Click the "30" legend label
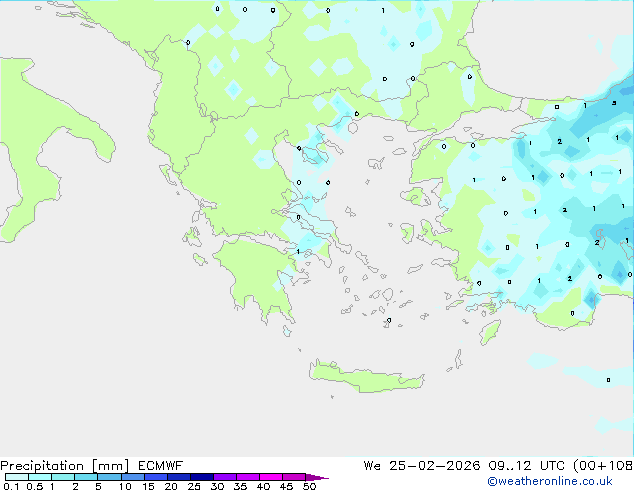634x490 pixels. click(217, 486)
